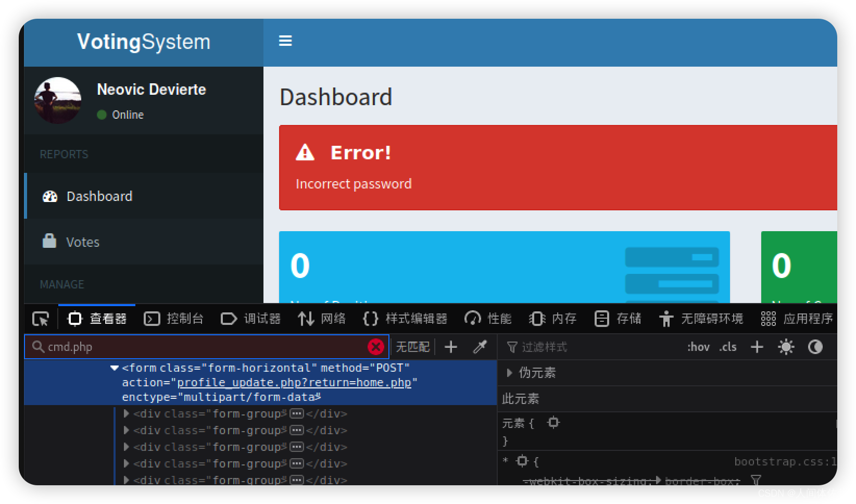856x504 pixels.
Task: Toggle sidebar with hamburger menu icon
Action: 285,41
